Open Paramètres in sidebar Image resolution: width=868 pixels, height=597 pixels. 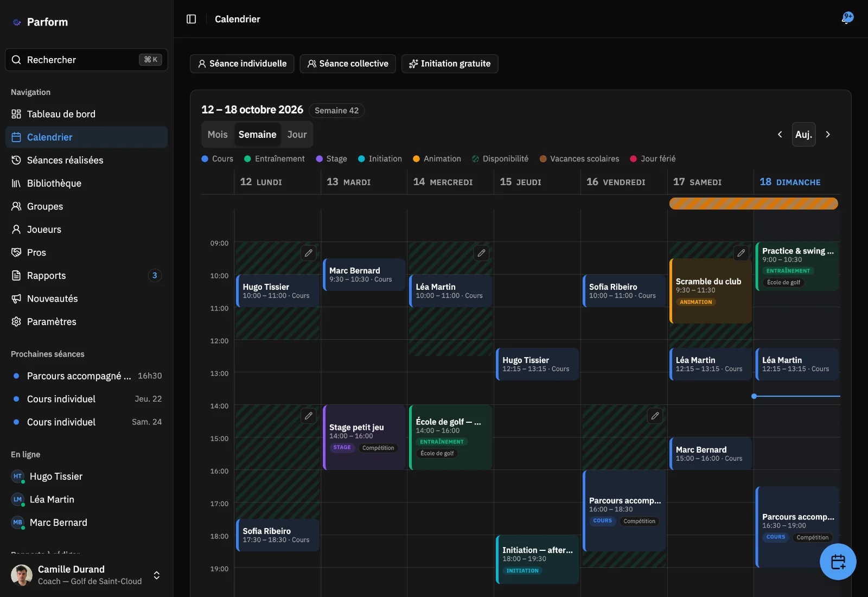coord(87,322)
